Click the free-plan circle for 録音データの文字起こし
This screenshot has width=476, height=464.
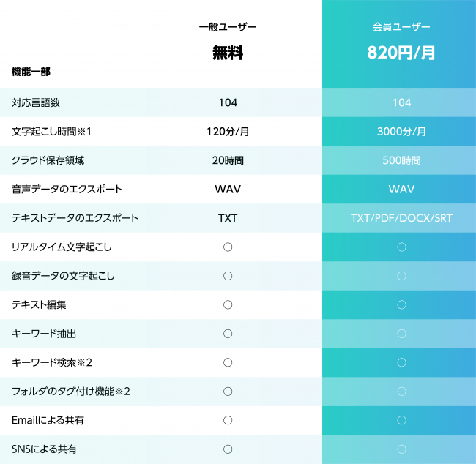228,276
